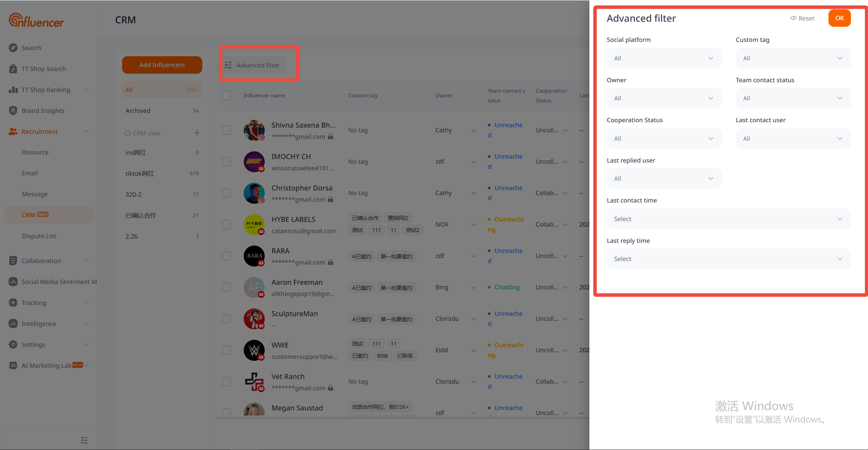
Task: Click the plus icon next to CRM view
Action: click(x=197, y=133)
